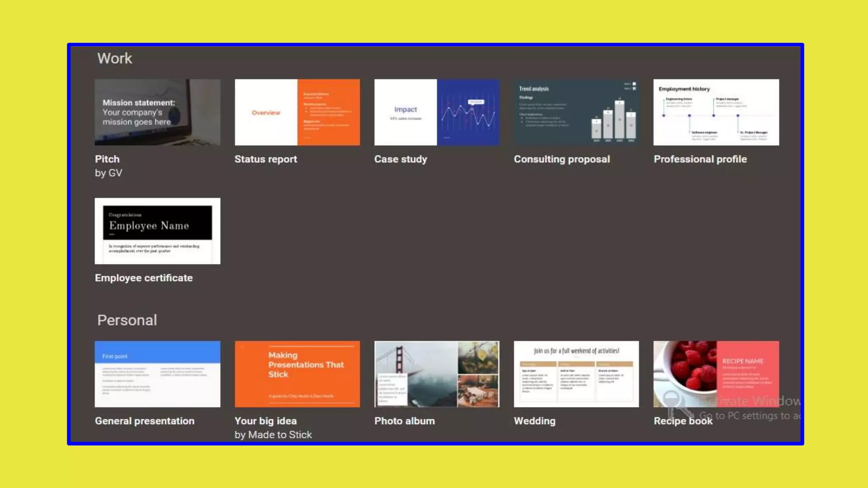
Task: Click the Professional profile title text
Action: (700, 159)
